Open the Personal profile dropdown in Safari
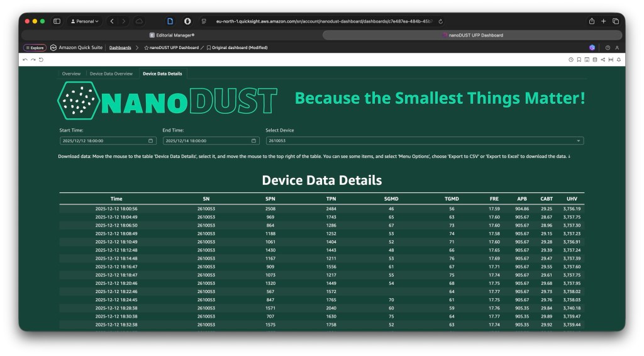 coord(85,21)
